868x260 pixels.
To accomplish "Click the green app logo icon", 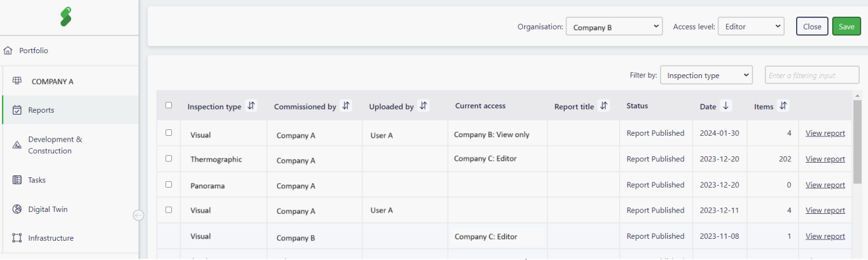I will coord(66,17).
